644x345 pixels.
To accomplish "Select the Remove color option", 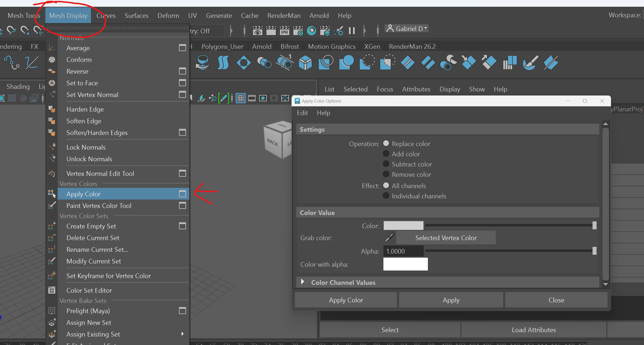I will (386, 174).
